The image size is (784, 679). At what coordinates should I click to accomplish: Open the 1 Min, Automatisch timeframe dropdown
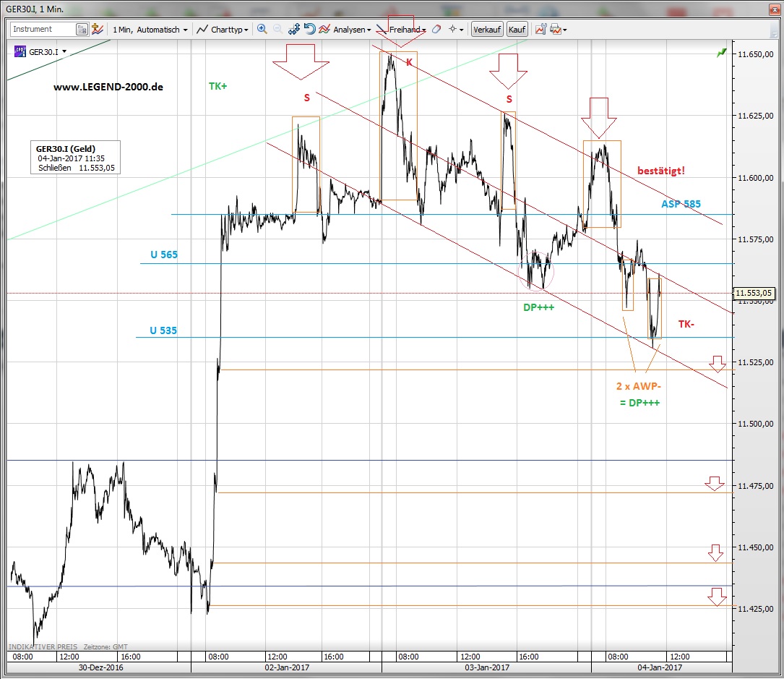[x=150, y=30]
